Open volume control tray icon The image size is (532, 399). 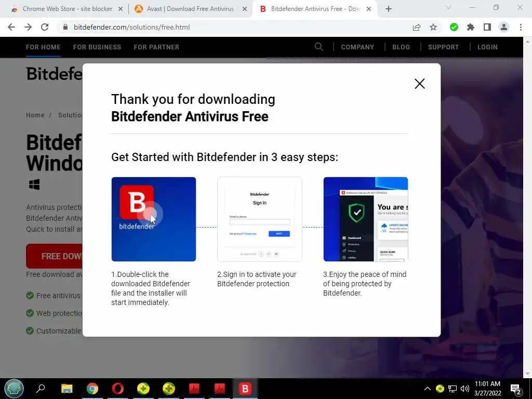pos(464,389)
